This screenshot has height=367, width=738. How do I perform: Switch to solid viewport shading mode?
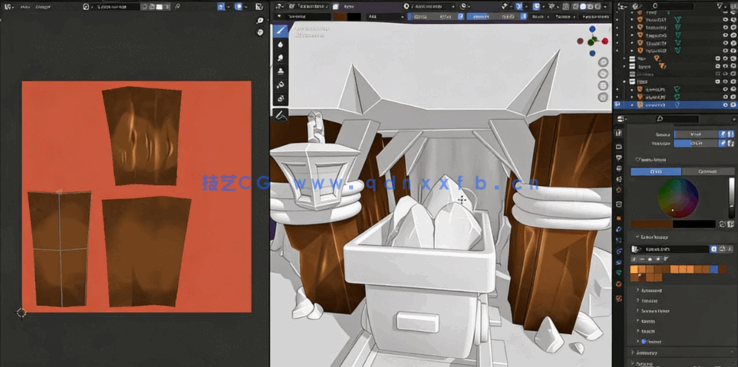coord(583,7)
